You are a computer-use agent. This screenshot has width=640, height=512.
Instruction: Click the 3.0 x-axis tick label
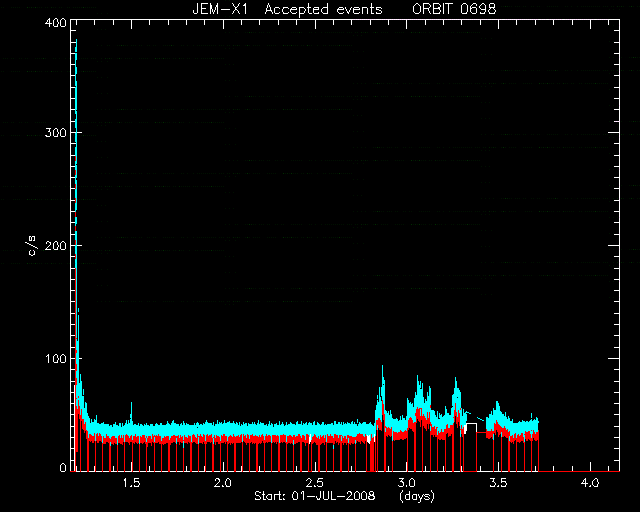coord(407,483)
